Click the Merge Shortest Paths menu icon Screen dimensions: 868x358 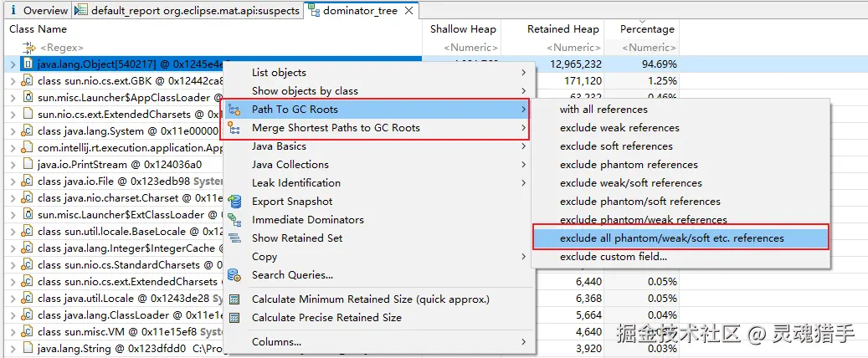[x=234, y=128]
